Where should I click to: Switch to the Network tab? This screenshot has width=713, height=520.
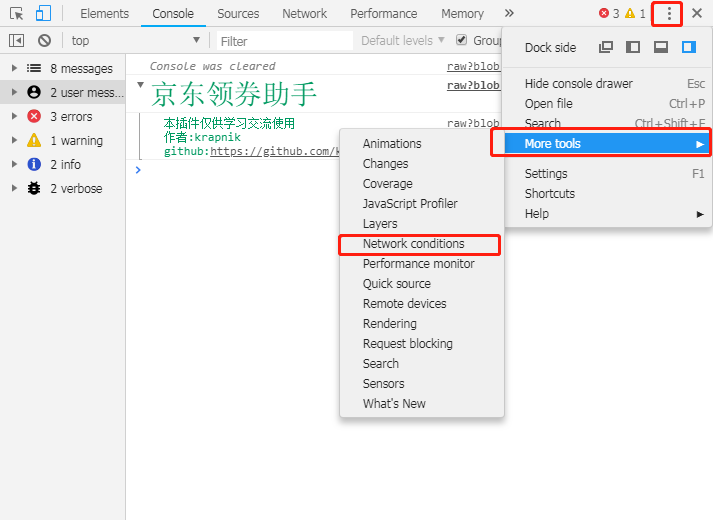[x=305, y=14]
